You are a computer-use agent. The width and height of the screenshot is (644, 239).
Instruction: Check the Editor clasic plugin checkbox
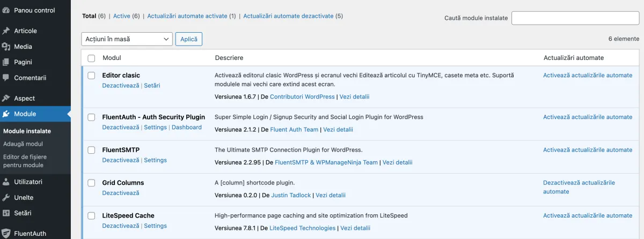click(91, 76)
